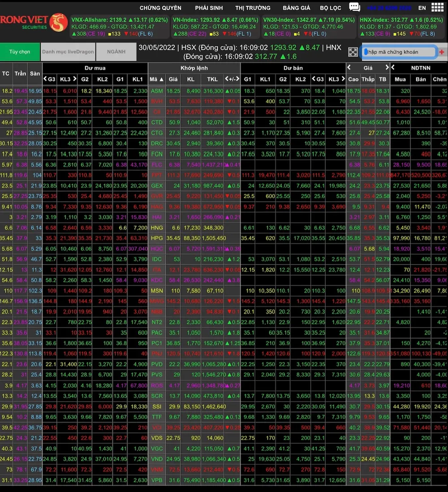Click the left arrow beside NĐTNN header
Screen dimensions: 448x492
(x=393, y=68)
